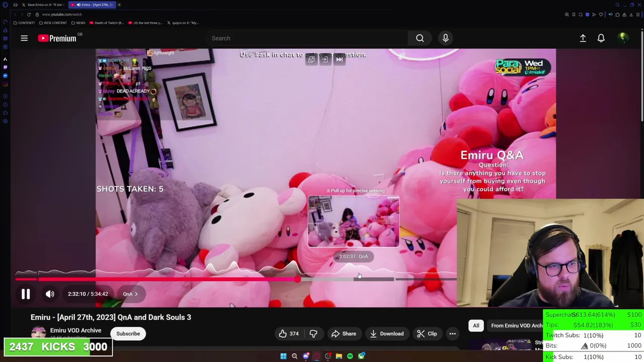
Task: Open the Xbox app from taskbar
Action: [x=361, y=356]
